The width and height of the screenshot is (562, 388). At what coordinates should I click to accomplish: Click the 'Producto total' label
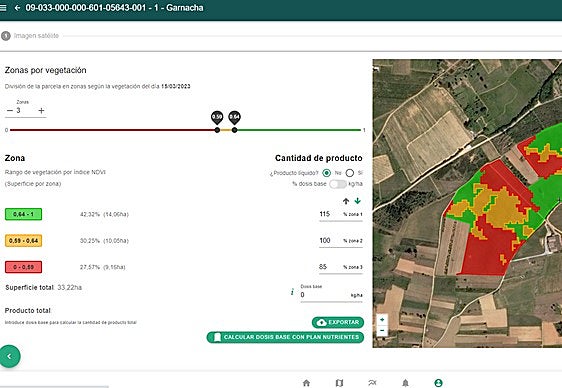tap(28, 311)
